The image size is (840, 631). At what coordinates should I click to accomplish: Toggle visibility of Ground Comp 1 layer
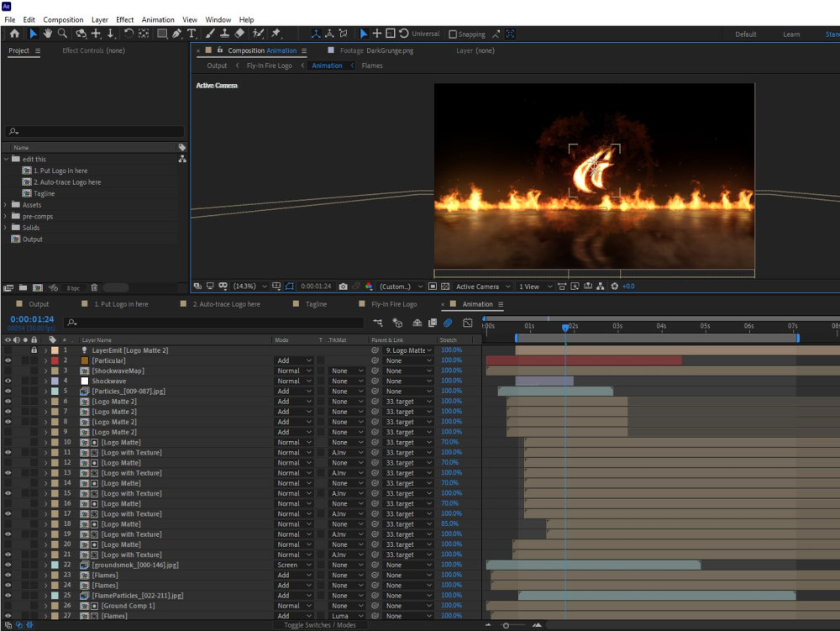(x=8, y=605)
